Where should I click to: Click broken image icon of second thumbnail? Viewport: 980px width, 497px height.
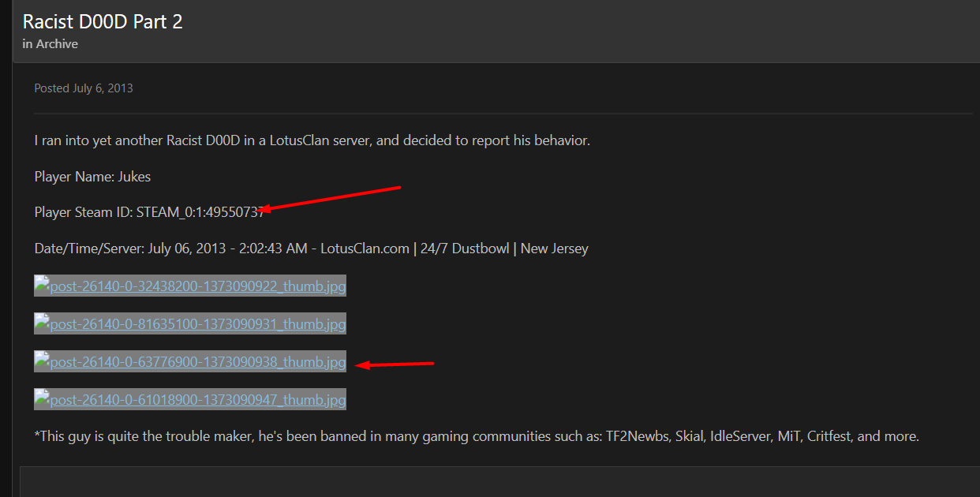coord(42,323)
